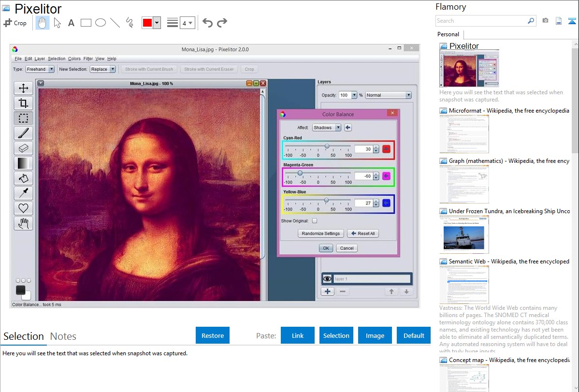The height and width of the screenshot is (392, 579).
Task: Click the Cyan-Red slider handle
Action: click(x=327, y=146)
